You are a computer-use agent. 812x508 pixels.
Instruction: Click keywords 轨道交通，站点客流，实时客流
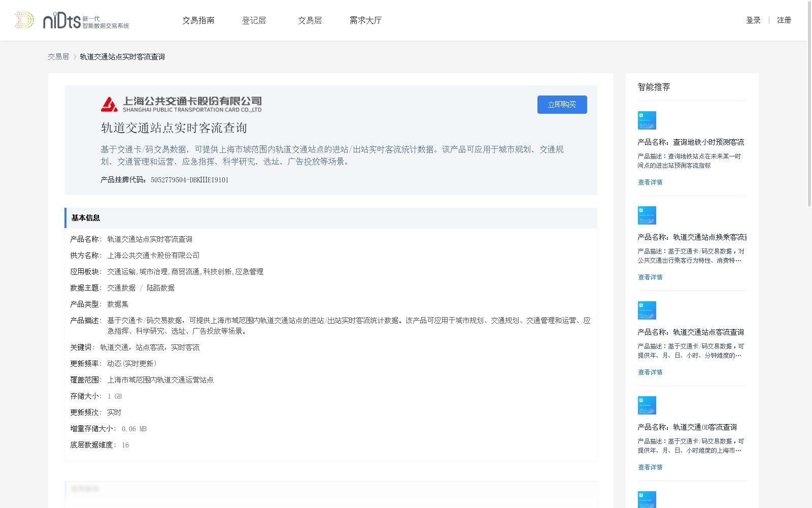(150, 347)
